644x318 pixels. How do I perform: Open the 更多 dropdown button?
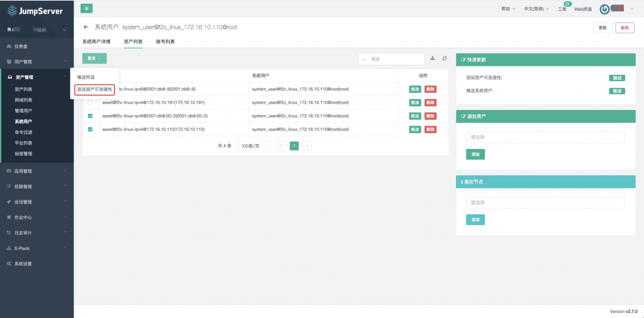(94, 58)
